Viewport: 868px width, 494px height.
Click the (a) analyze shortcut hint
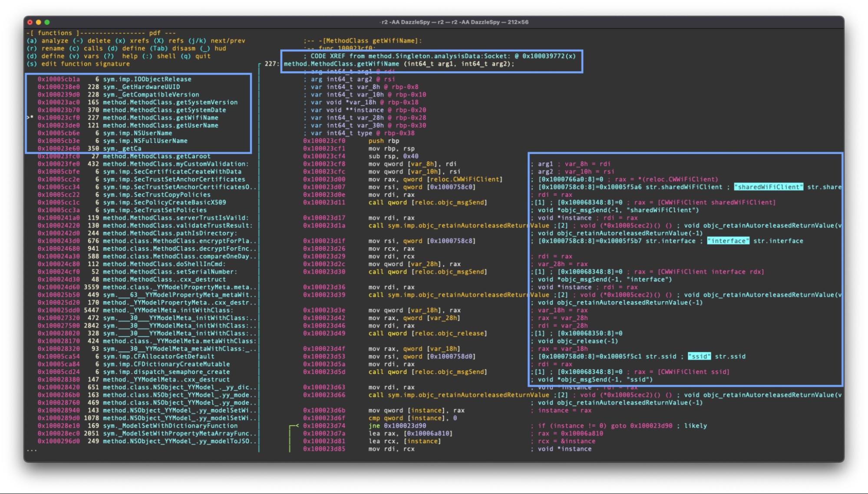[47, 41]
